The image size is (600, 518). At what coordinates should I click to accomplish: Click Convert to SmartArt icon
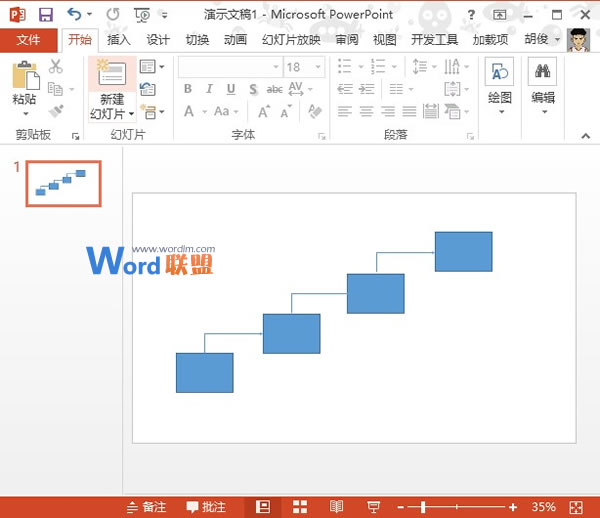pos(453,112)
